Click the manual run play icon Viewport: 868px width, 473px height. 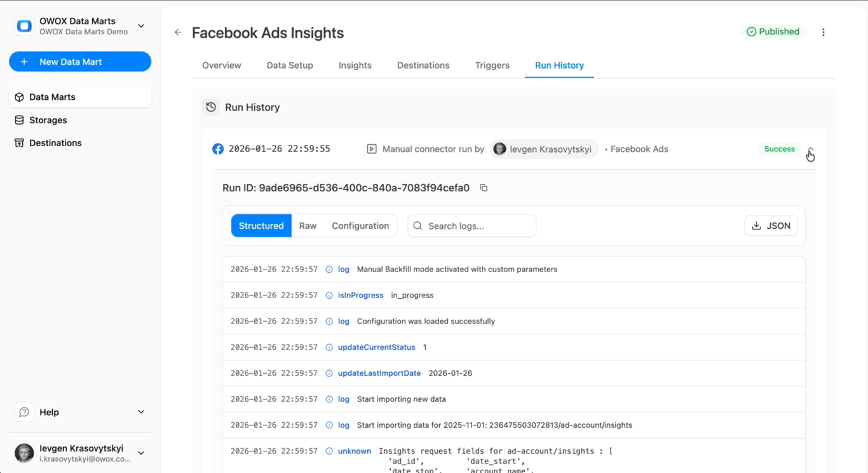(372, 149)
